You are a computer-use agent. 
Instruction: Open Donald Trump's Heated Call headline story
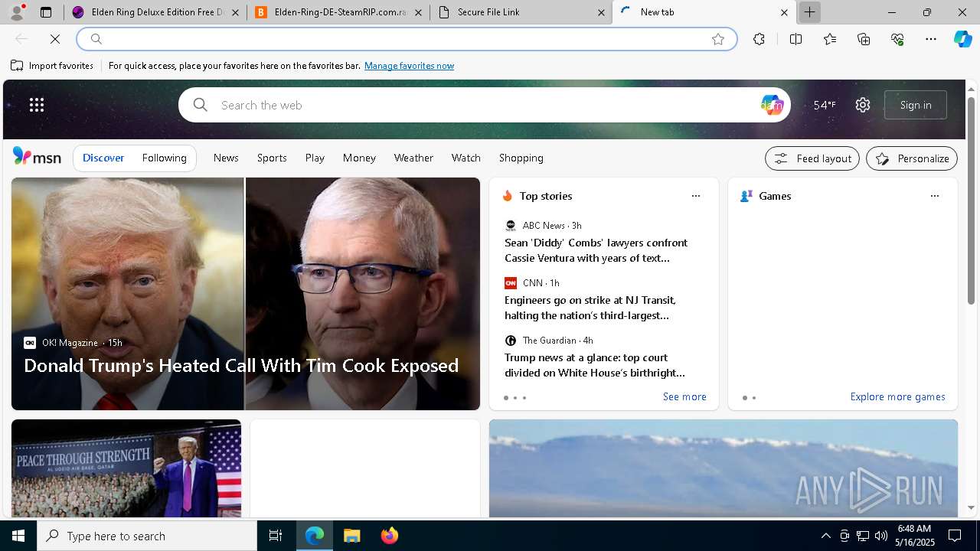coord(241,366)
